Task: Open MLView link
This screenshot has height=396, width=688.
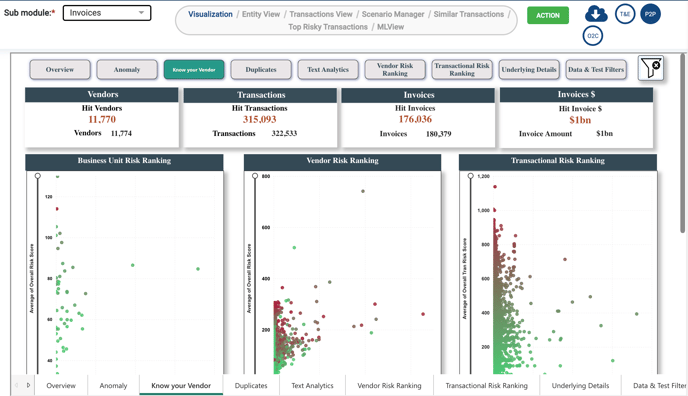Action: click(391, 27)
